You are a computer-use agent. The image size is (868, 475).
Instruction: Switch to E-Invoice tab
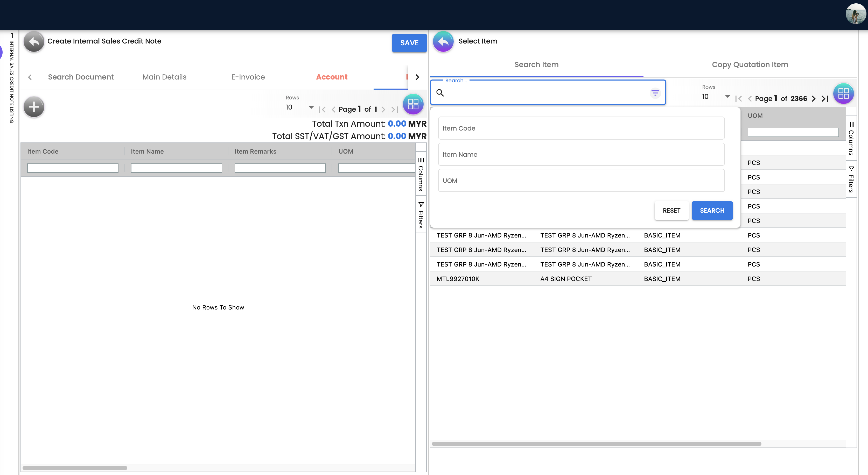click(x=248, y=77)
